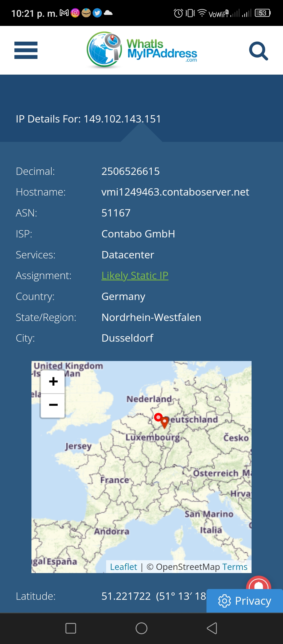
Task: Click the WhatIsMyIPAddress globe logo
Action: click(104, 49)
